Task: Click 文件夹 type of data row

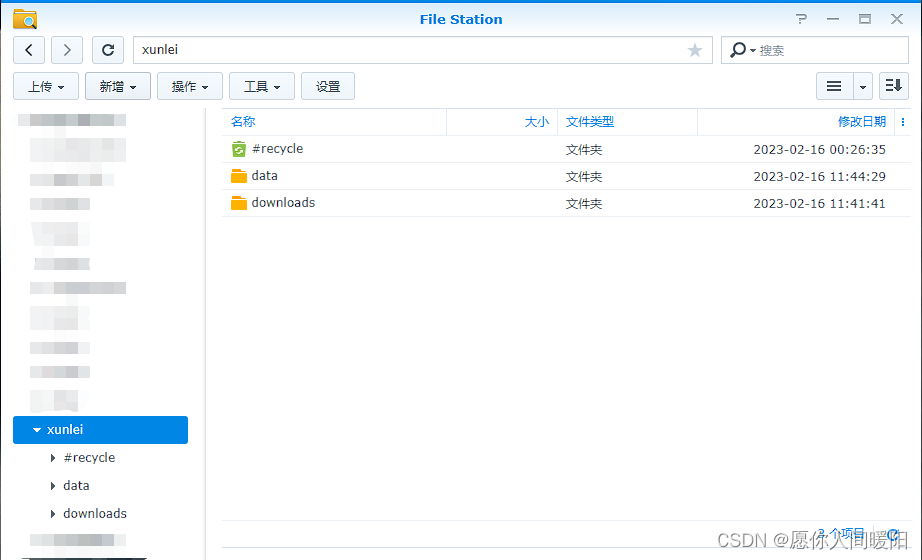Action: pos(584,176)
